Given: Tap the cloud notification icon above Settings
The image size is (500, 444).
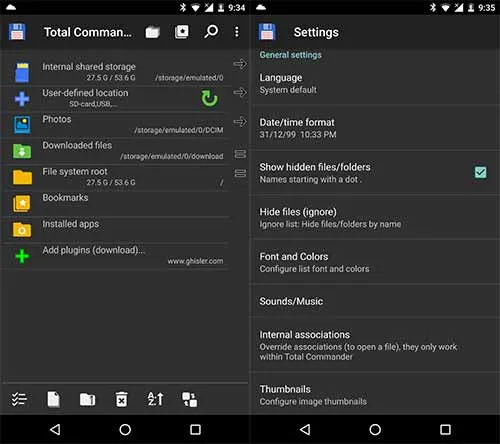Looking at the screenshot, I should pyautogui.click(x=261, y=7).
